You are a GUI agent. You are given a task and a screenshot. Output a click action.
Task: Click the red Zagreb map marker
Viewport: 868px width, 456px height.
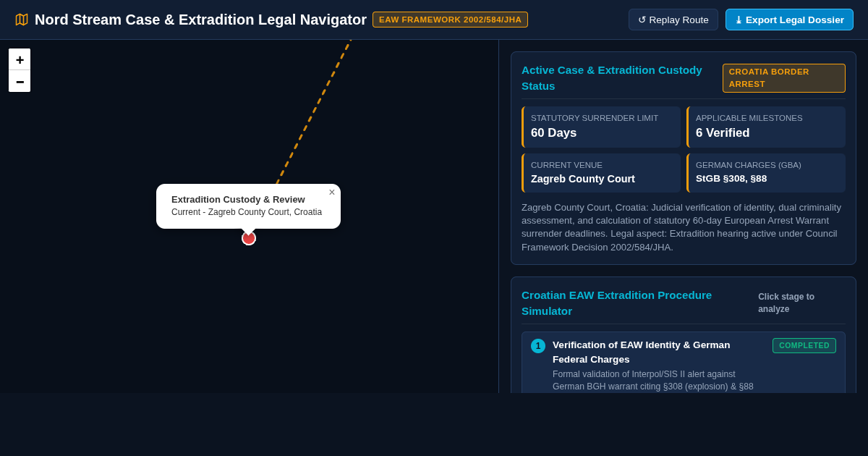pyautogui.click(x=249, y=238)
